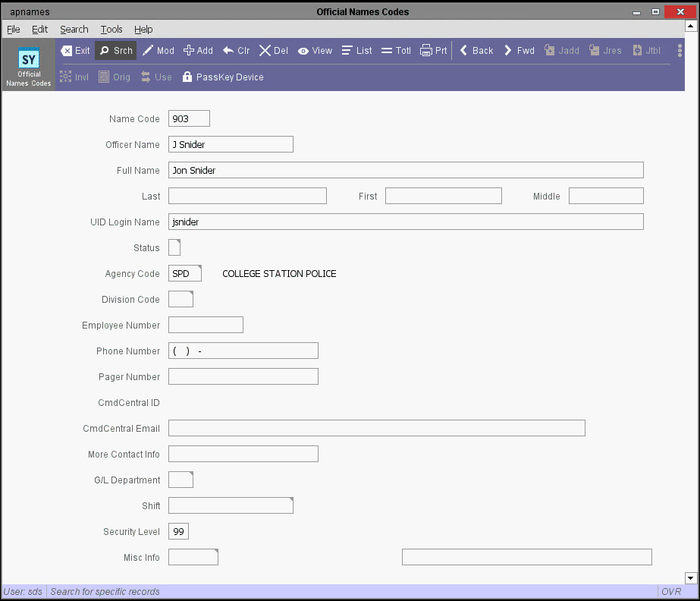Open the Misc Info lookup field
The height and width of the screenshot is (601, 700).
pyautogui.click(x=193, y=557)
